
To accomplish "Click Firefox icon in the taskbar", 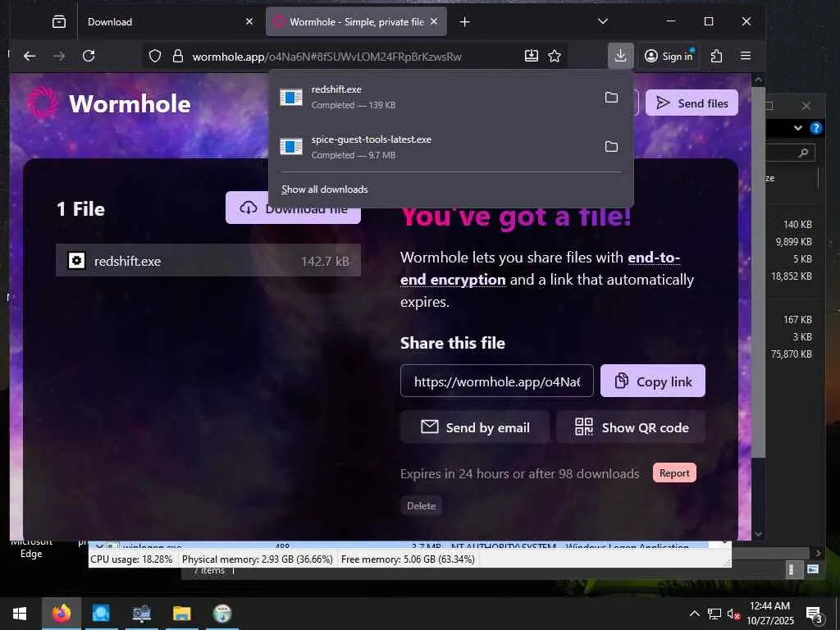I will click(61, 614).
